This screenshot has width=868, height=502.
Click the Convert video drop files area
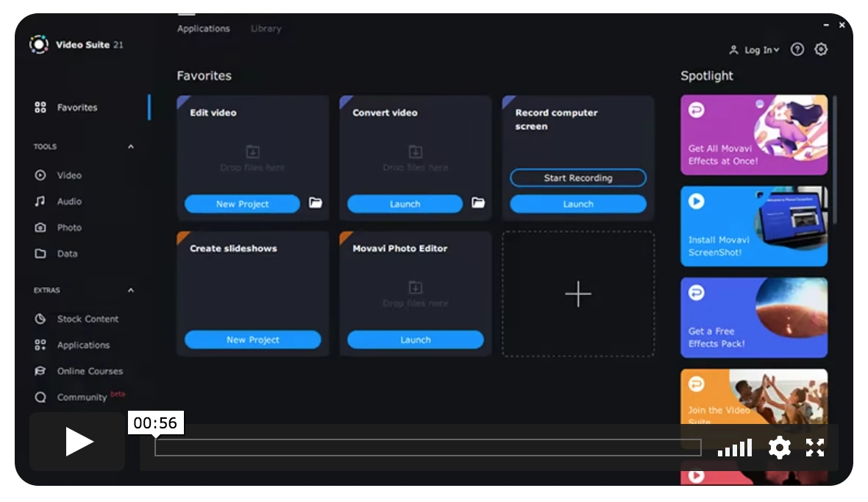(415, 158)
